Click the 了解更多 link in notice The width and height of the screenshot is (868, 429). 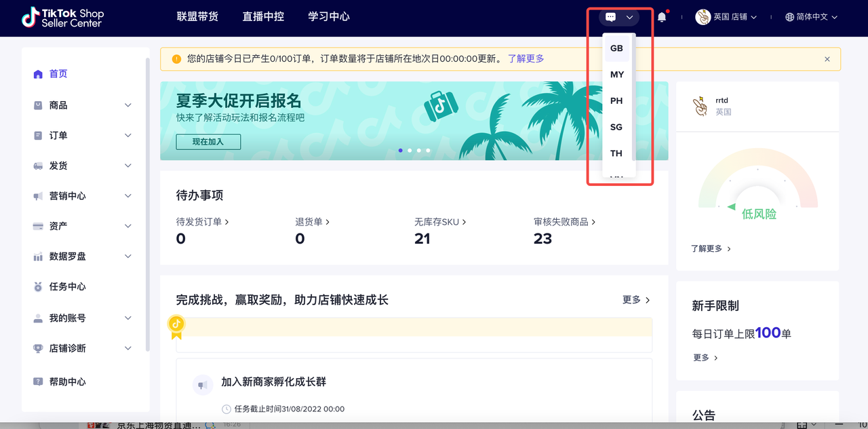click(x=526, y=58)
